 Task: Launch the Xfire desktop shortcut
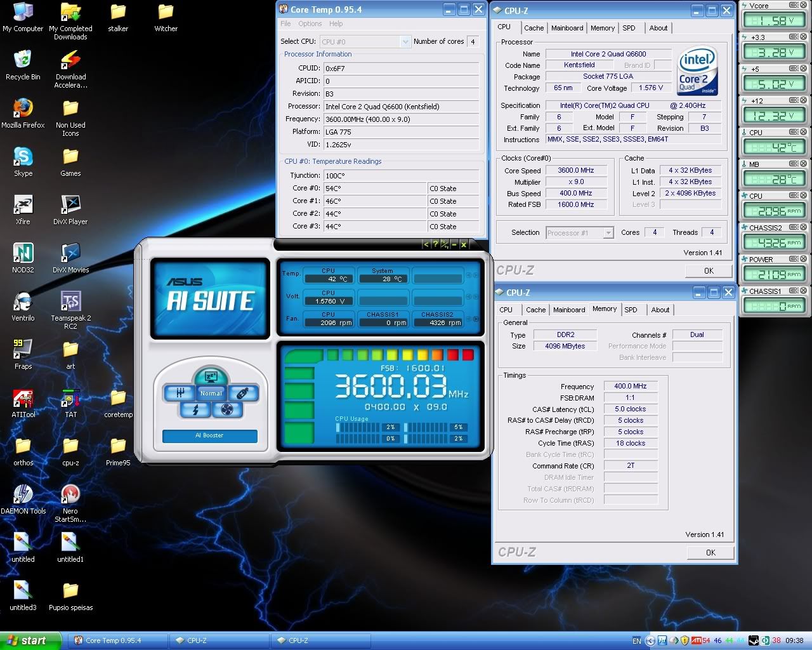23,210
